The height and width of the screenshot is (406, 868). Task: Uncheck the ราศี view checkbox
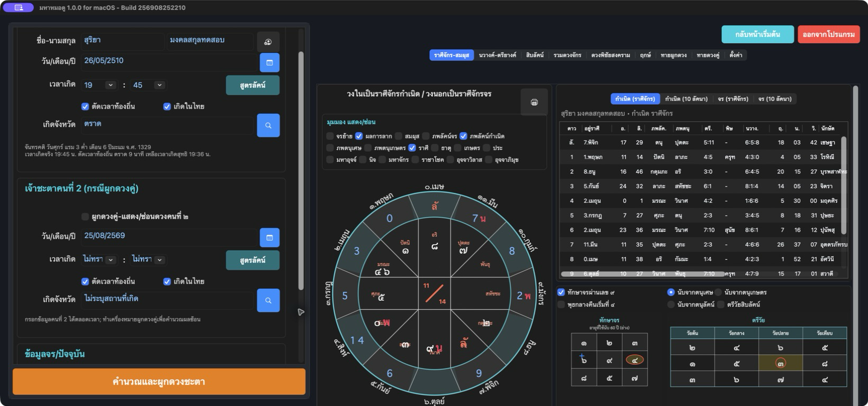(412, 148)
